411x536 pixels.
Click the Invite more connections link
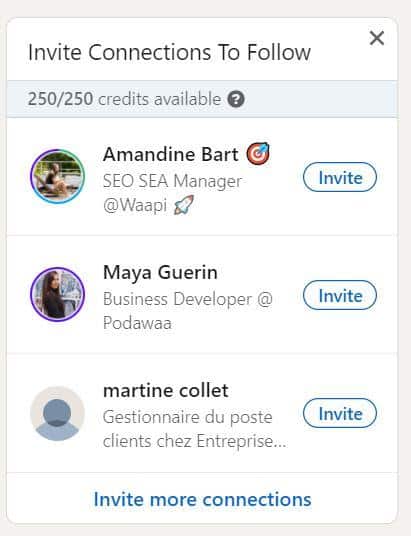202,499
